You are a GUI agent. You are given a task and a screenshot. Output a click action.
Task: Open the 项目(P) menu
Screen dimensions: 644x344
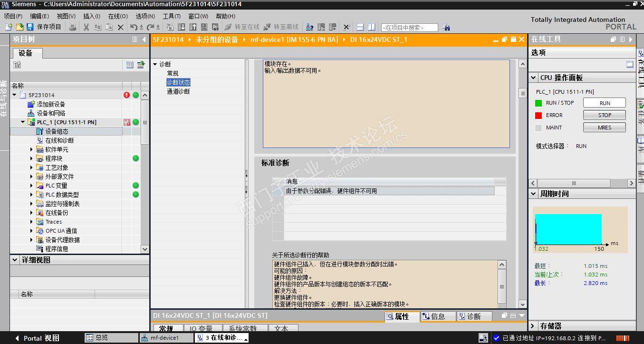(13, 16)
